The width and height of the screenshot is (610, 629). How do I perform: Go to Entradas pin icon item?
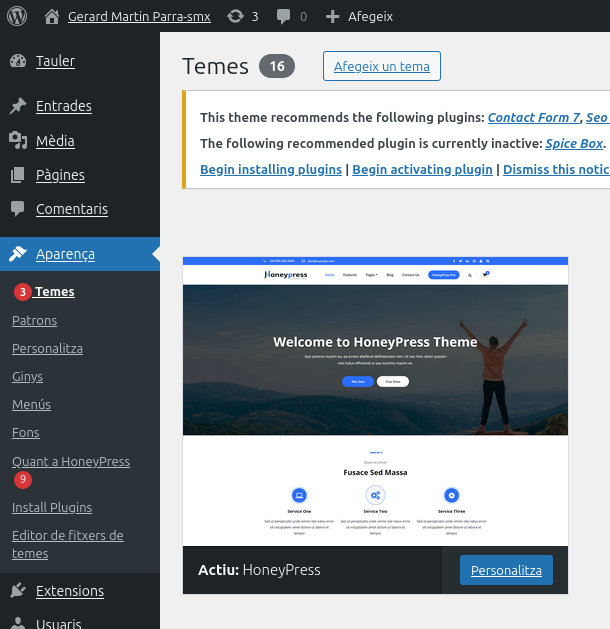click(18, 106)
